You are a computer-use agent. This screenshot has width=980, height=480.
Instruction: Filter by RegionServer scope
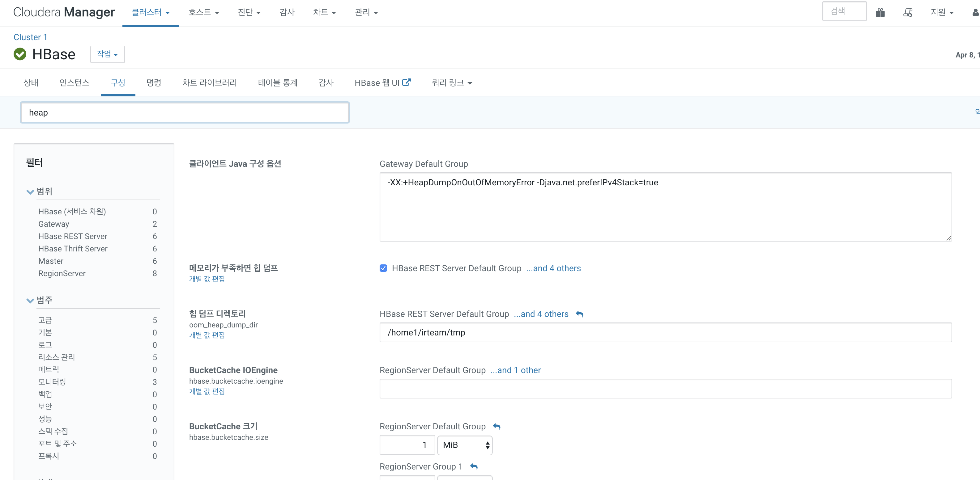tap(62, 274)
